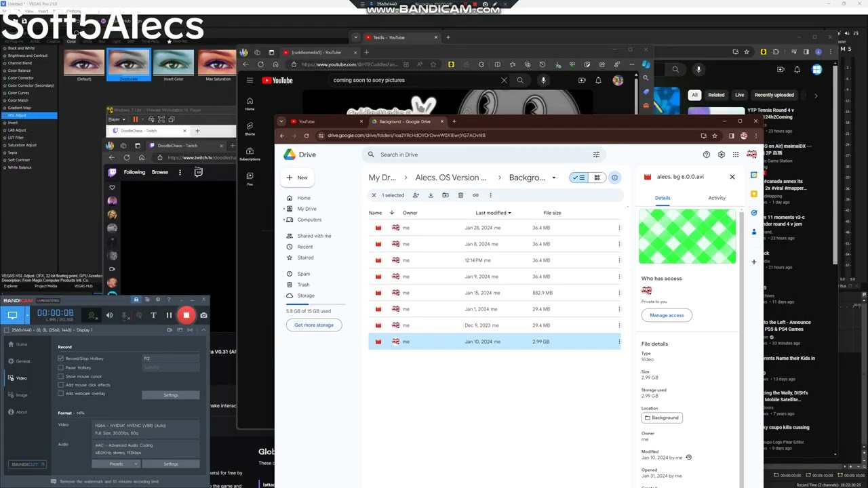Click New button in Google Drive

coord(298,178)
